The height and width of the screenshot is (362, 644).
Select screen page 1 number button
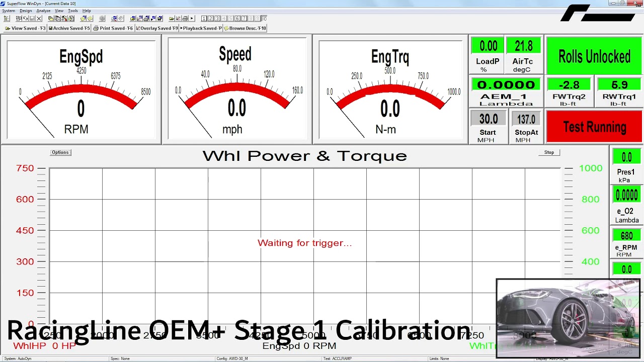tap(204, 19)
